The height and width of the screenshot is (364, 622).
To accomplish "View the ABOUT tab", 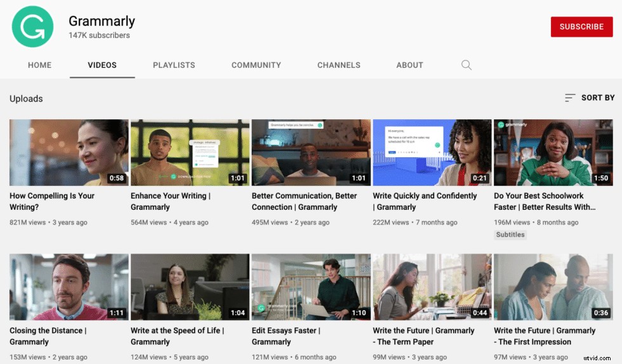I will tap(410, 65).
